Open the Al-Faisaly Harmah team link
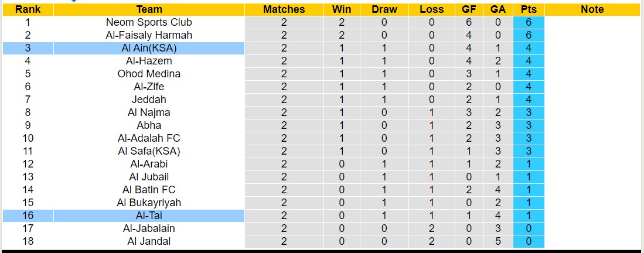The height and width of the screenshot is (253, 644). point(149,35)
